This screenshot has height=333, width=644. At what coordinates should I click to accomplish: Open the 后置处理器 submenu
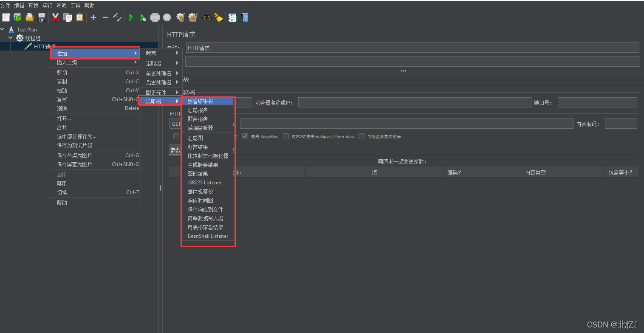point(161,82)
